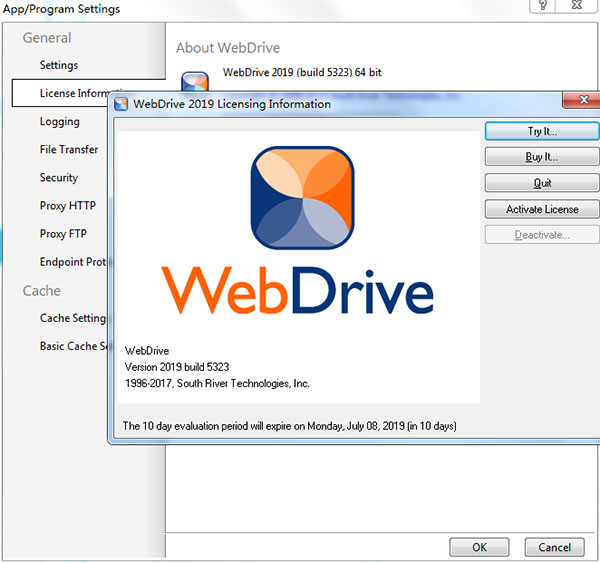Click the WebDrive icon in licensing dialog title bar
600x563 pixels.
121,104
